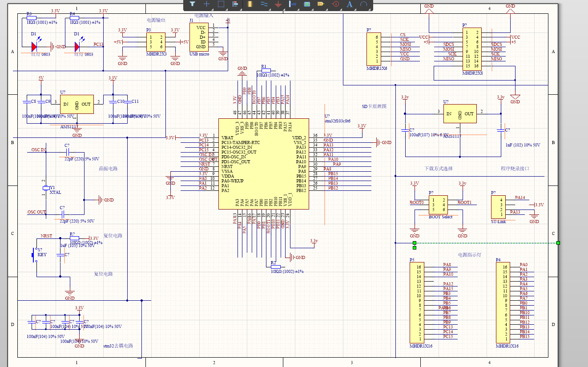The width and height of the screenshot is (588, 367).
Task: Expand the dropdown under the wire tool
Action: pos(270,8)
